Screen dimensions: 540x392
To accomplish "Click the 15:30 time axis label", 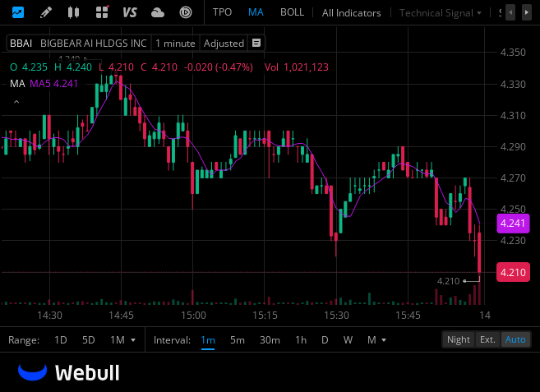I will point(336,316).
